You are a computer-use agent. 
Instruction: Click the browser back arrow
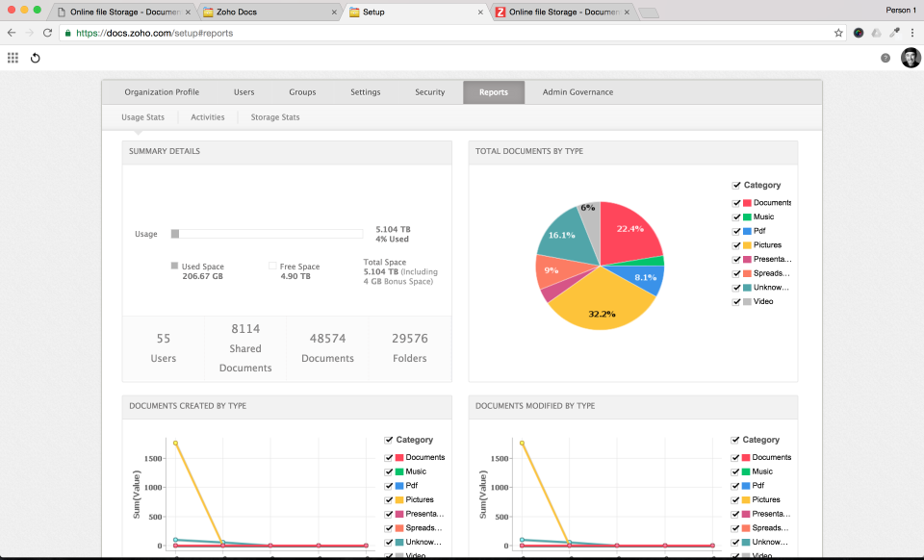(x=11, y=32)
